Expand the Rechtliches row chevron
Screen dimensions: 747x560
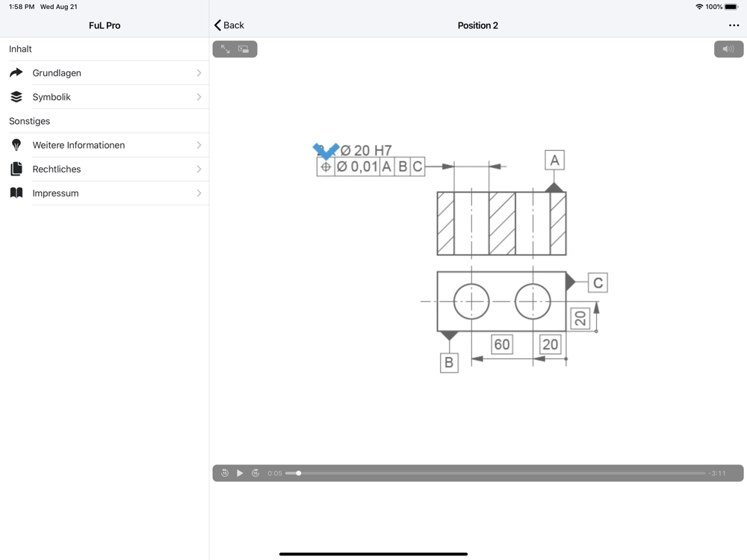pyautogui.click(x=199, y=169)
